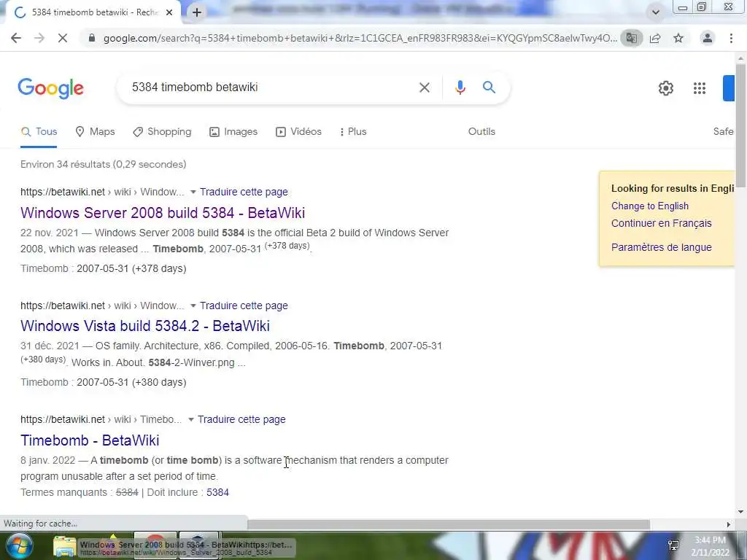Screen dimensions: 747x560
Task: Bookmark this page with the star
Action: pyautogui.click(x=678, y=38)
